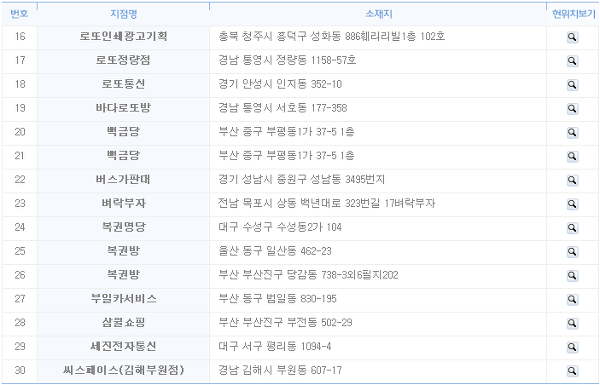
Task: Click 부산 중구 부평동1가 address in row 20
Action: pyautogui.click(x=286, y=132)
